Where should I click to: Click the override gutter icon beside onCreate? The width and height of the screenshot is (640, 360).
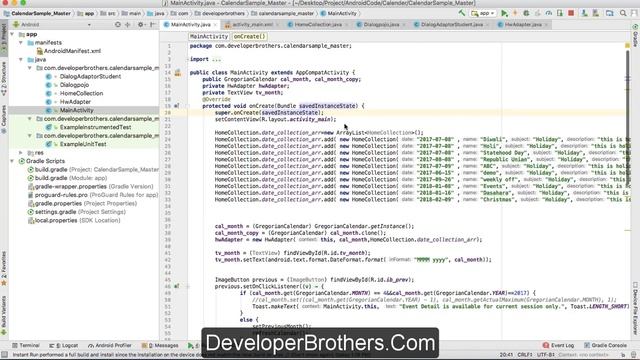tap(177, 106)
